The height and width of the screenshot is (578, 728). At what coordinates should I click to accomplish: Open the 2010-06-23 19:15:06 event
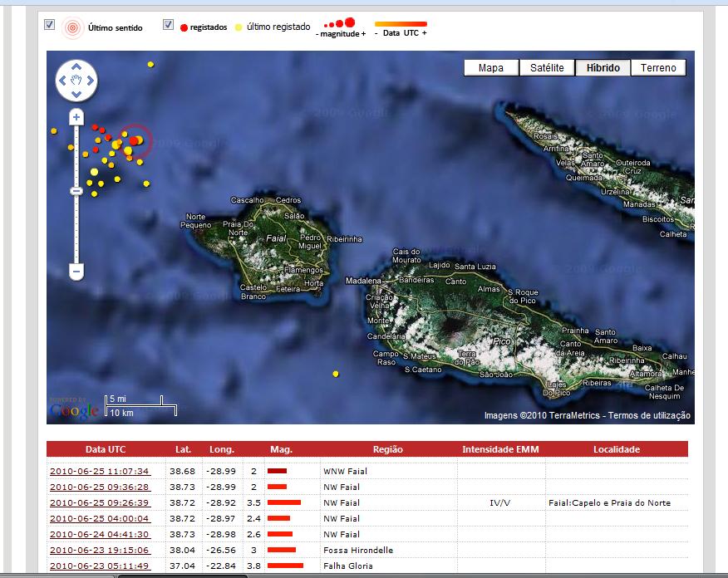point(100,550)
